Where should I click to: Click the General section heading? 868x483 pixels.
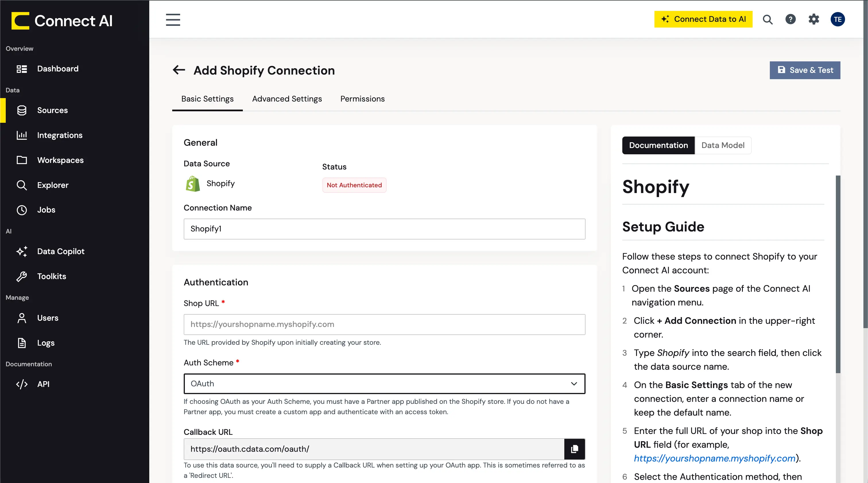click(x=200, y=143)
